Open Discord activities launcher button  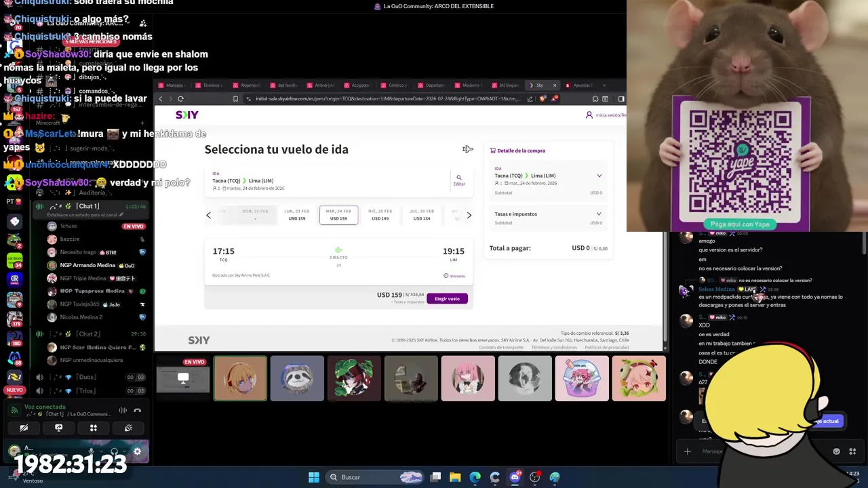94,428
